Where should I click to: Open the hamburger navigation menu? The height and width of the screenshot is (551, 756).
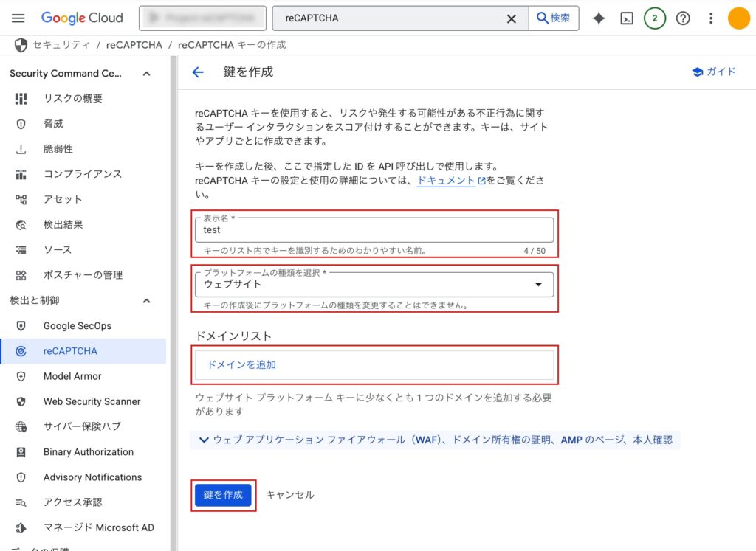click(18, 18)
